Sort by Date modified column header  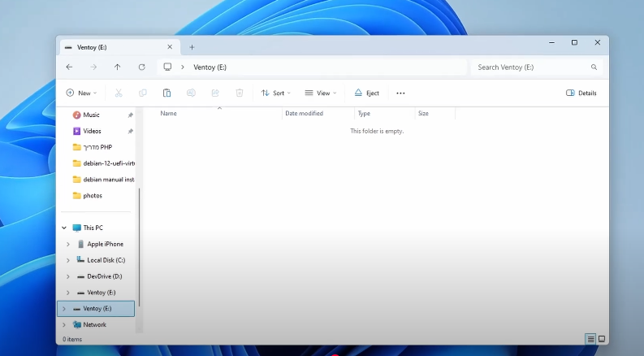tap(304, 114)
